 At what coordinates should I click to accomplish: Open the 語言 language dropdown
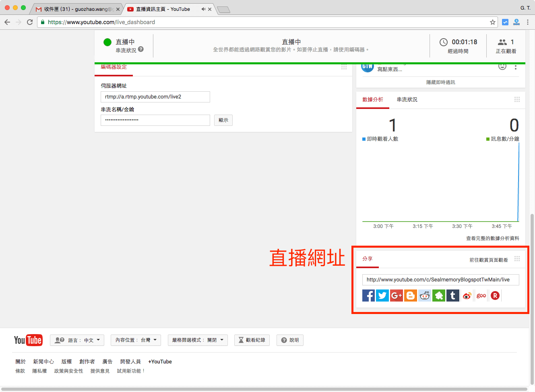point(77,340)
